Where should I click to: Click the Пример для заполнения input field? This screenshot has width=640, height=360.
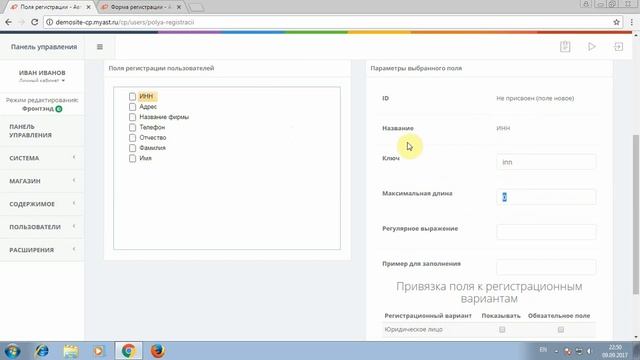tap(546, 267)
